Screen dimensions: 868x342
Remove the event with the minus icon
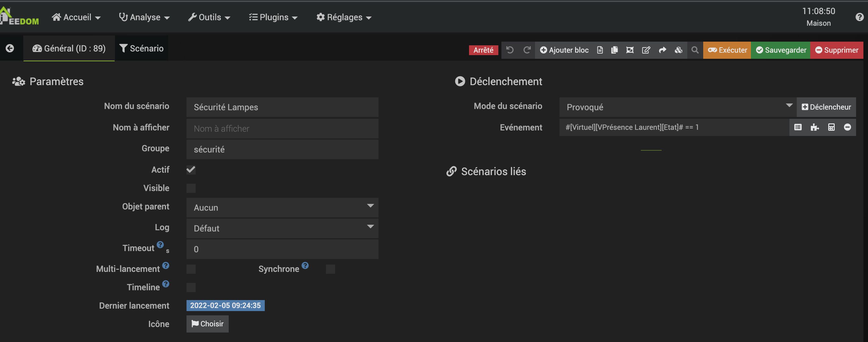847,127
